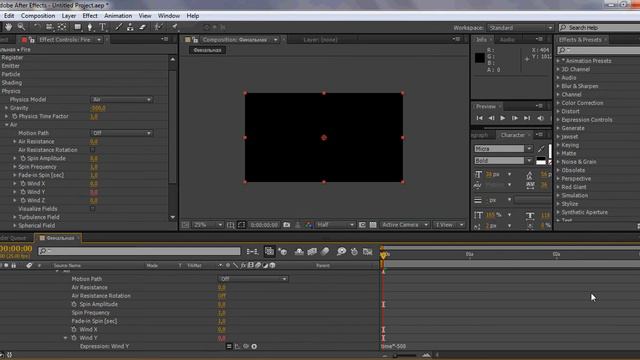Image resolution: width=640 pixels, height=360 pixels.
Task: Open grid and guide options icon
Action: pyautogui.click(x=231, y=225)
